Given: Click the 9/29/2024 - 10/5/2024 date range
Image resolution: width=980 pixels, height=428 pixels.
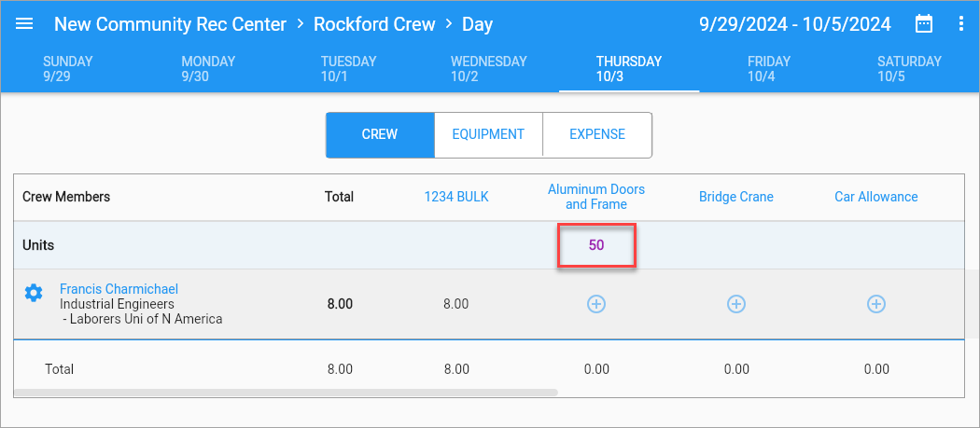Looking at the screenshot, I should (795, 24).
